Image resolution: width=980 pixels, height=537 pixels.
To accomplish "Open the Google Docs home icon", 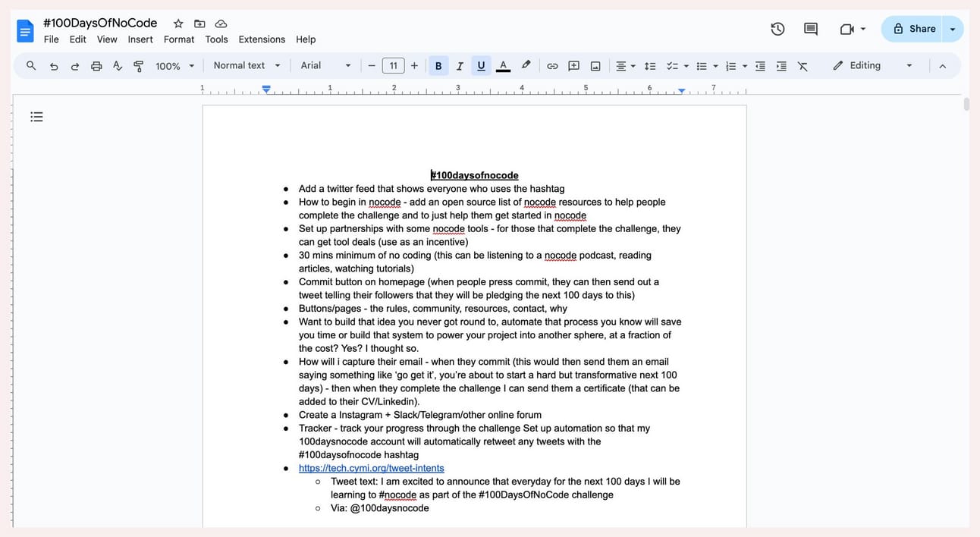I will 26,31.
